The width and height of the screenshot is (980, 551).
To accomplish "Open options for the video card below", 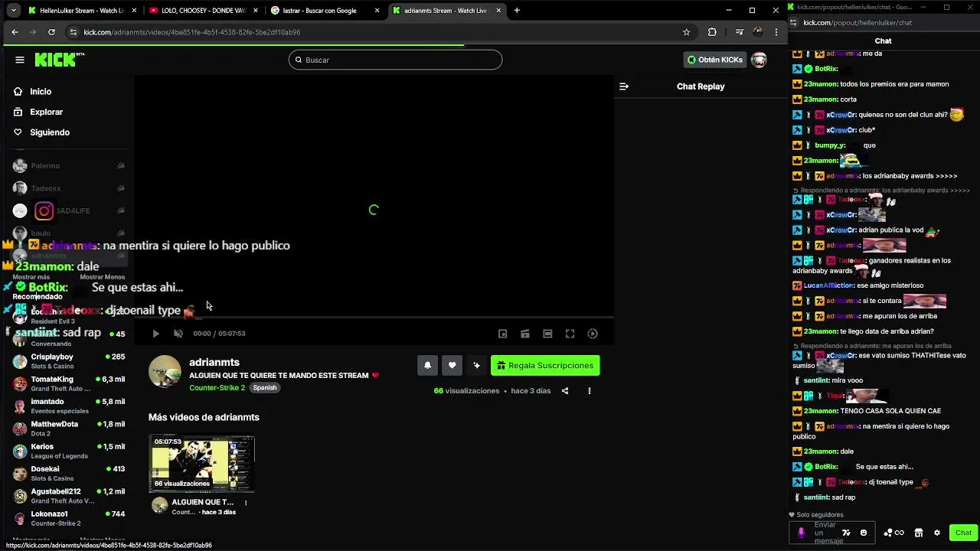I will tap(246, 503).
